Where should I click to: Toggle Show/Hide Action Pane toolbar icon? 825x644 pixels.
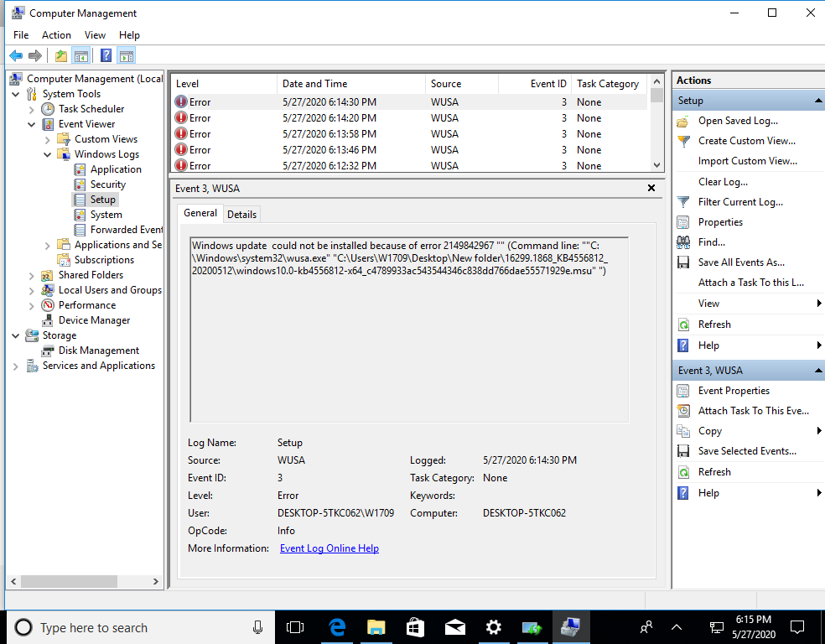pyautogui.click(x=127, y=55)
